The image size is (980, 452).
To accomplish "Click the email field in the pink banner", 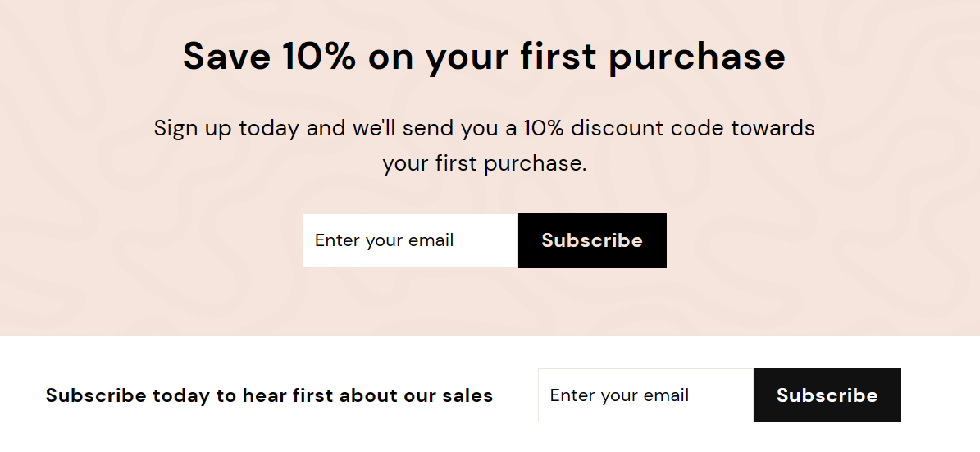I will [x=410, y=240].
